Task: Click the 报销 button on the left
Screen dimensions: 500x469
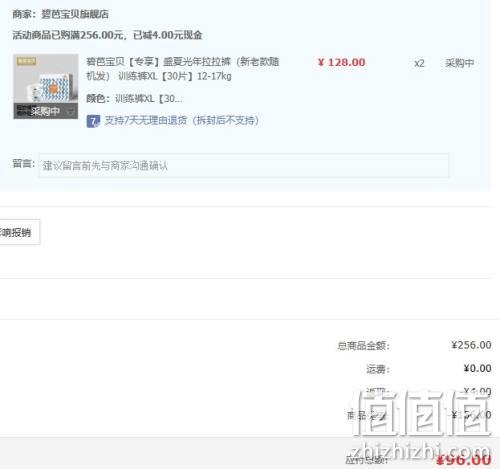Action: coord(19,232)
